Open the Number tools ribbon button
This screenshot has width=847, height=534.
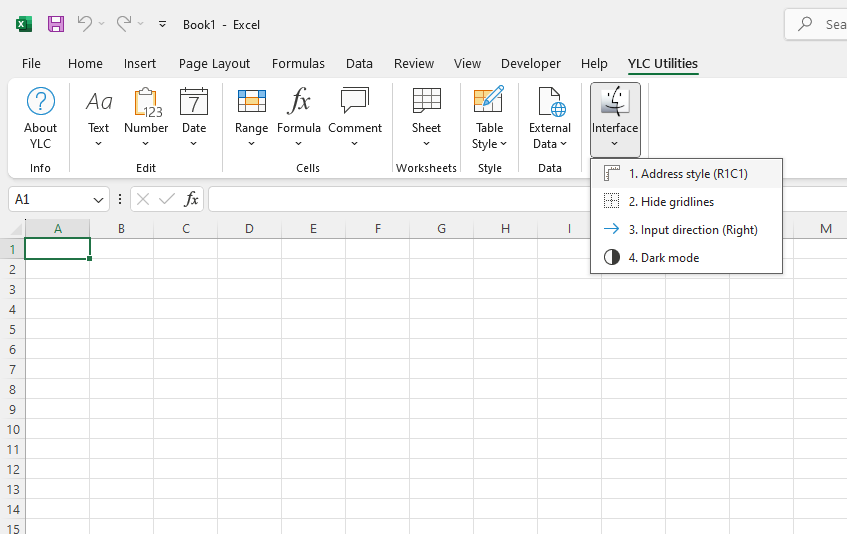146,115
